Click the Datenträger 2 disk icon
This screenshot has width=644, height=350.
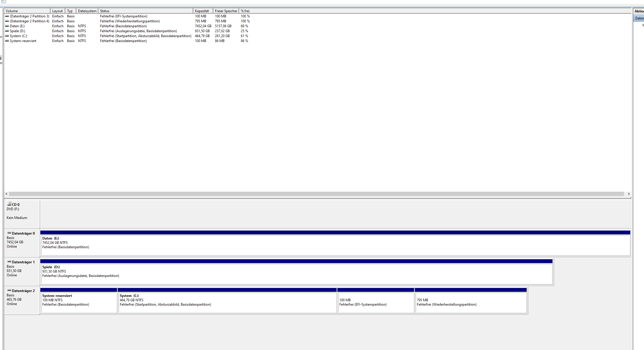coord(9,290)
